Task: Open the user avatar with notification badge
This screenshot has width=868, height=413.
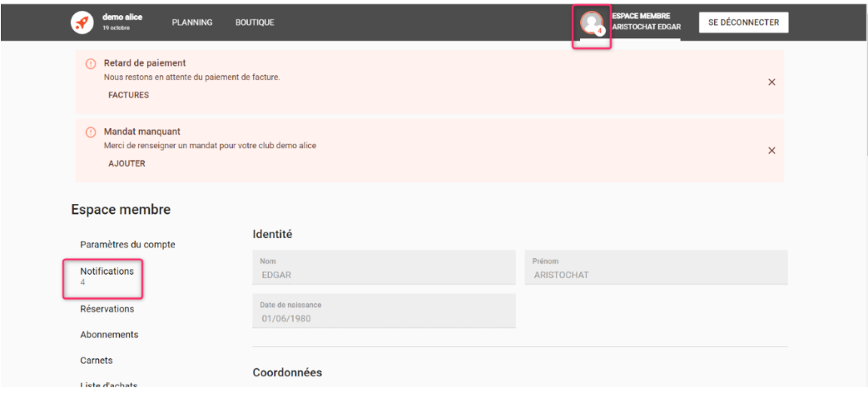Action: click(x=592, y=22)
